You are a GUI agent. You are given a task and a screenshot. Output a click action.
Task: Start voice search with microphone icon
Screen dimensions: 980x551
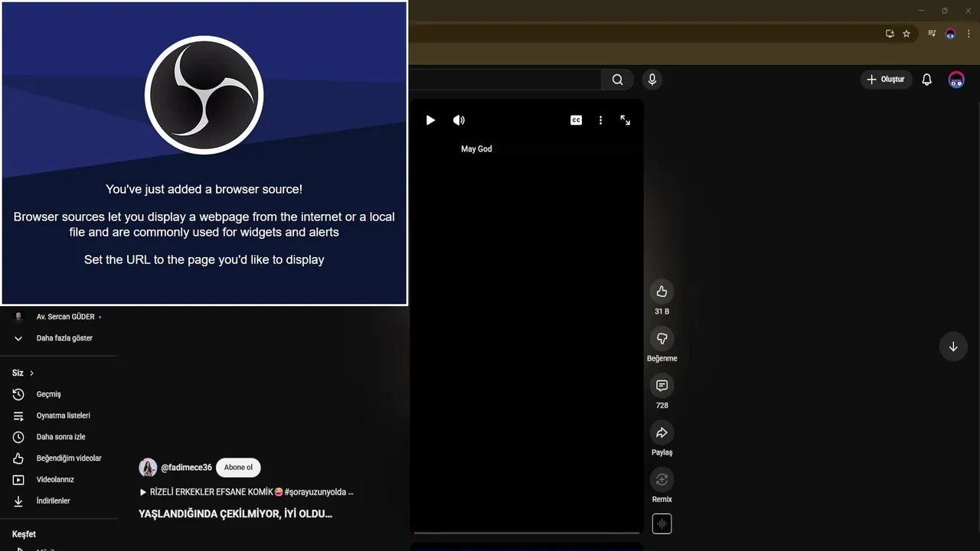(x=652, y=80)
